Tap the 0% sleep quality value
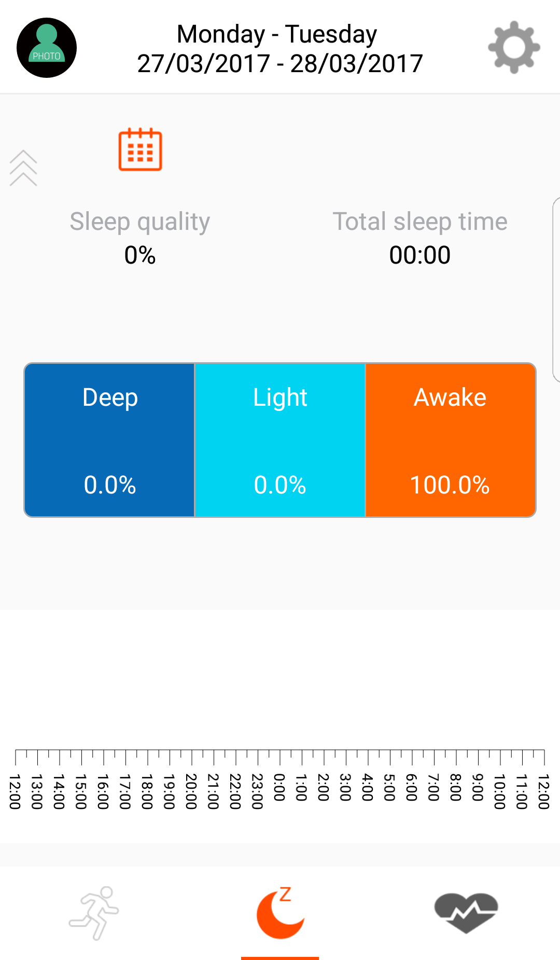The width and height of the screenshot is (560, 960). coord(140,255)
